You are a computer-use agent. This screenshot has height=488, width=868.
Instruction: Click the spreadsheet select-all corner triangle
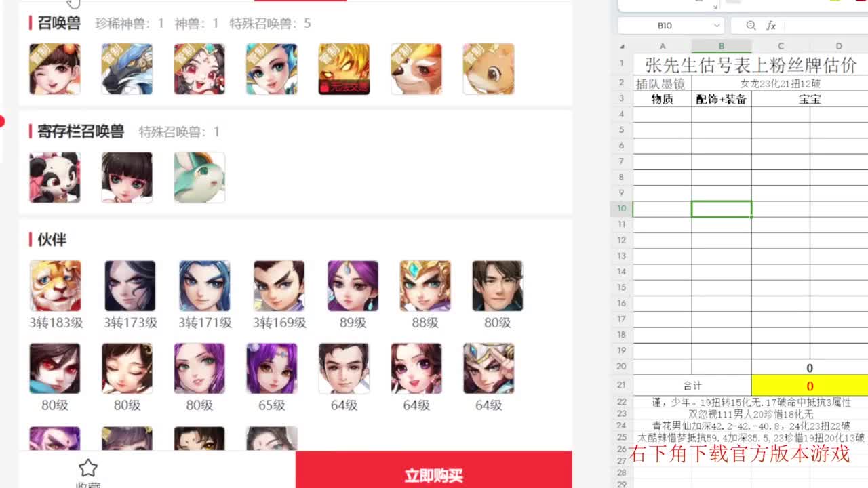(x=622, y=46)
